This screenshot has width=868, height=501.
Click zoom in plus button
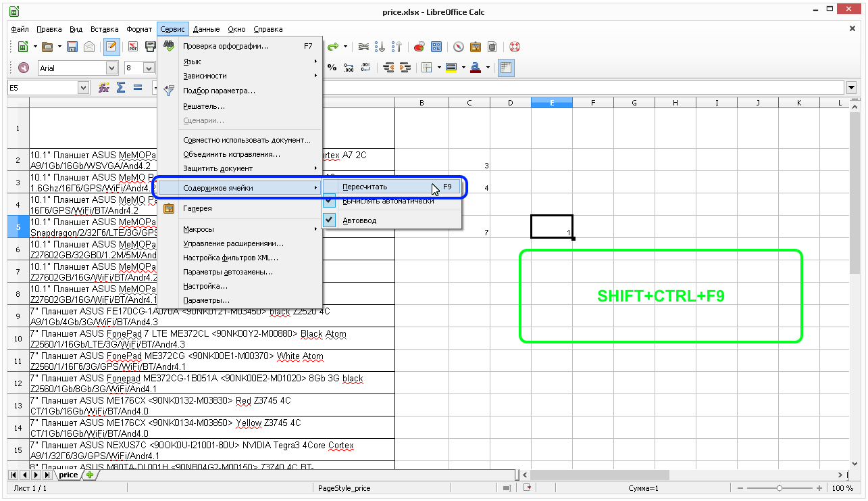pyautogui.click(x=819, y=488)
